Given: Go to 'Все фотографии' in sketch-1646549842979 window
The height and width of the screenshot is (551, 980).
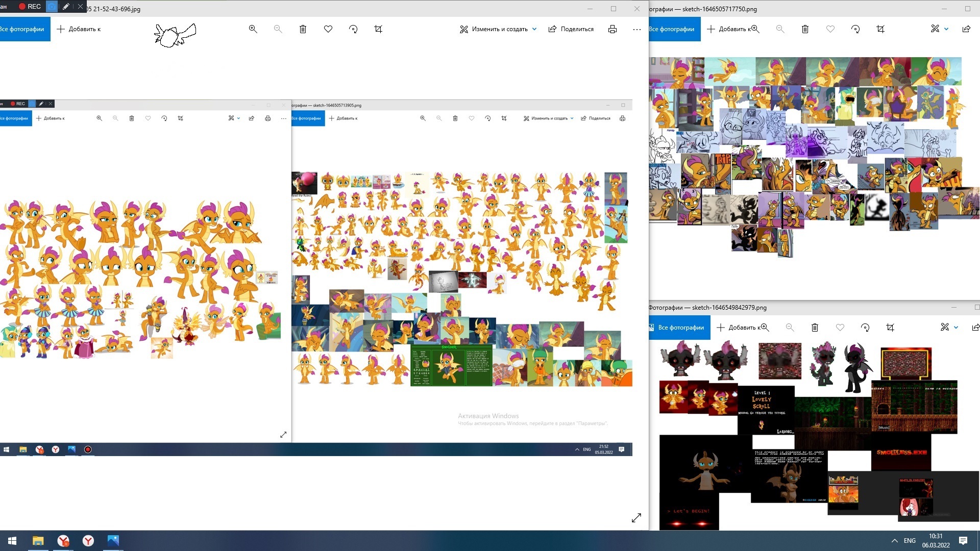Looking at the screenshot, I should (x=679, y=328).
